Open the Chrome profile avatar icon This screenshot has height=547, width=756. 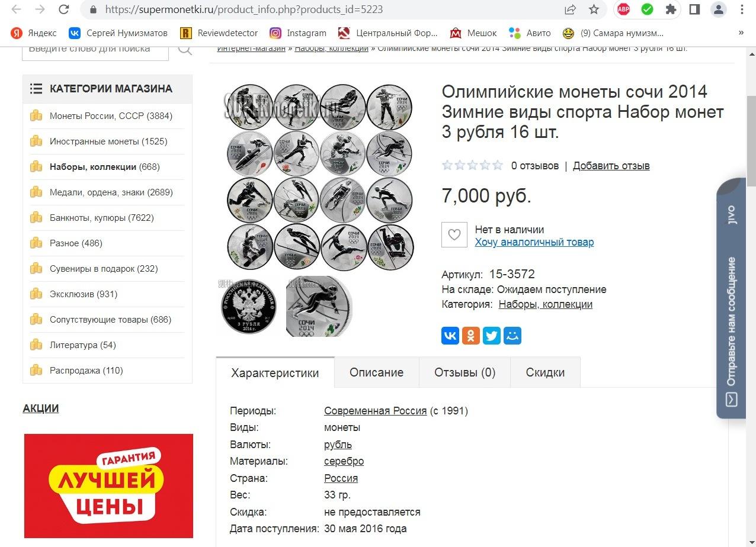[x=718, y=9]
